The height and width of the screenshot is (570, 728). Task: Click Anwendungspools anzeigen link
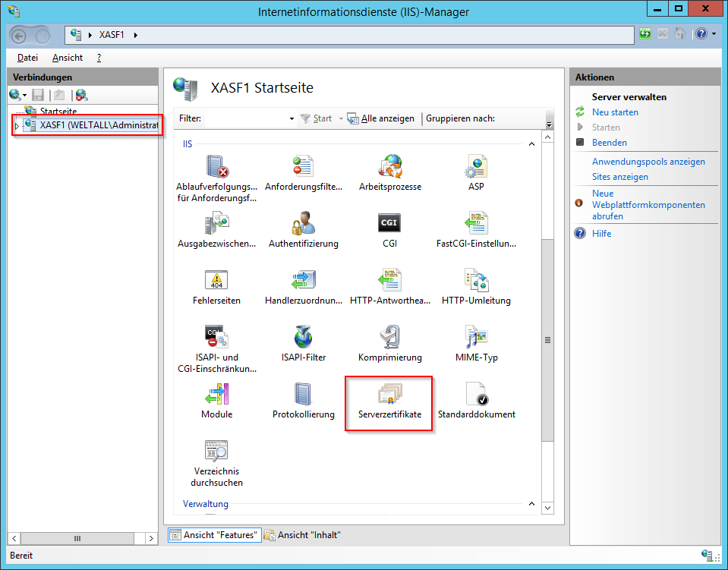point(648,162)
